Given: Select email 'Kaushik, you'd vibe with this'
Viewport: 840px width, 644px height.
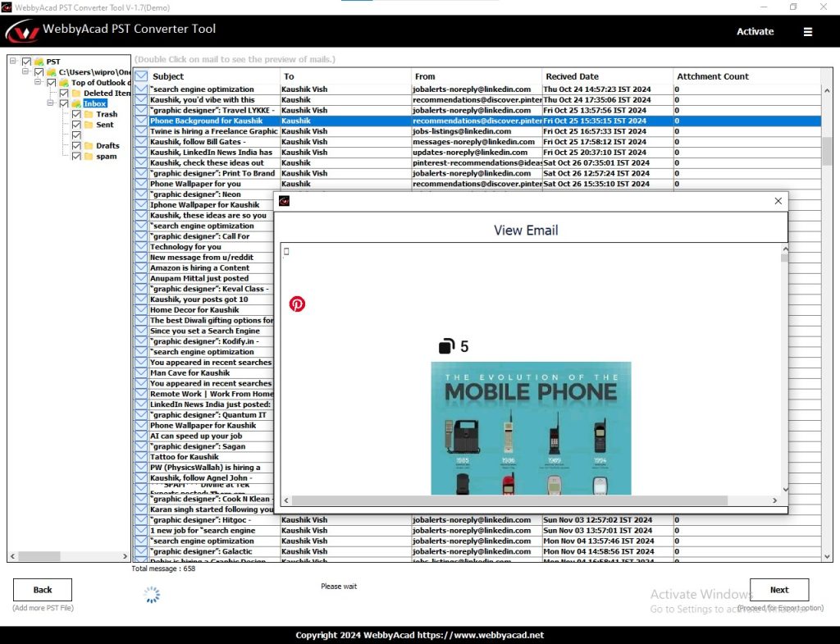Looking at the screenshot, I should tap(477, 99).
